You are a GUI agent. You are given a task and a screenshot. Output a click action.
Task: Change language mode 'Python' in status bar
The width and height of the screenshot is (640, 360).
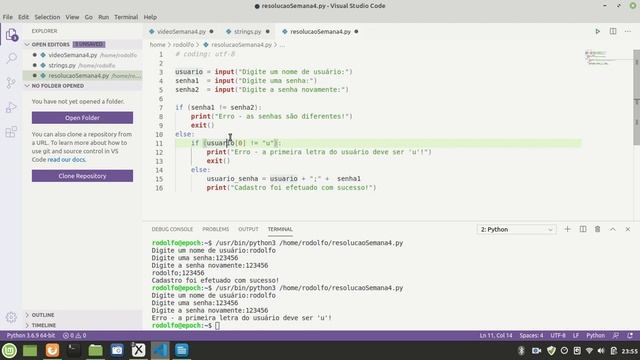tap(596, 336)
